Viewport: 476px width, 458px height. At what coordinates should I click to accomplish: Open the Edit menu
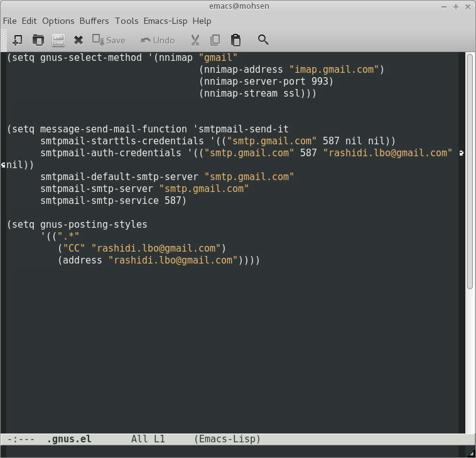29,21
